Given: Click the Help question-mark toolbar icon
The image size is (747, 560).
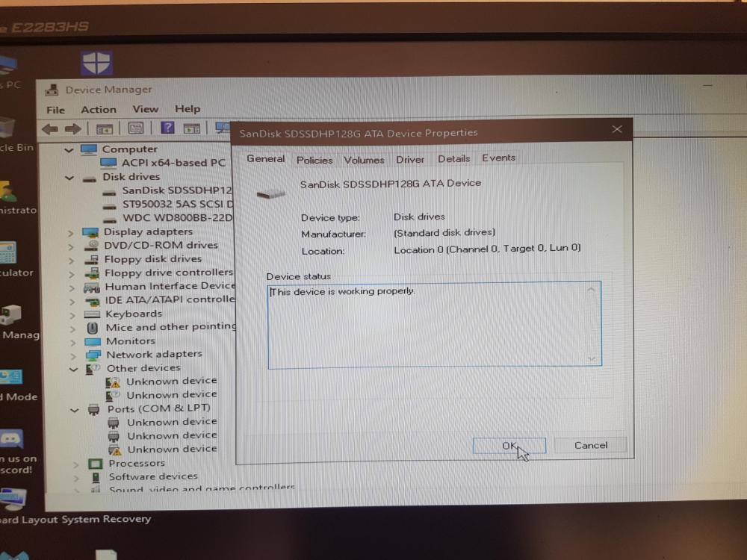Looking at the screenshot, I should 167,128.
